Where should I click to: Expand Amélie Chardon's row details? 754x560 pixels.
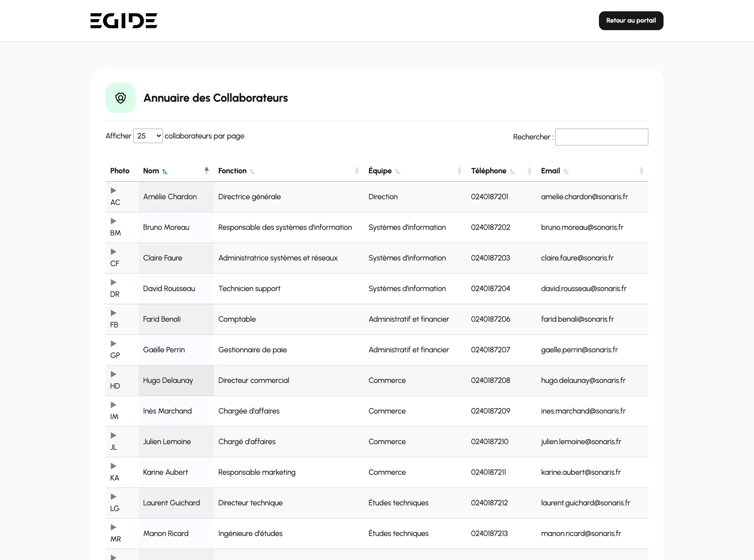113,191
